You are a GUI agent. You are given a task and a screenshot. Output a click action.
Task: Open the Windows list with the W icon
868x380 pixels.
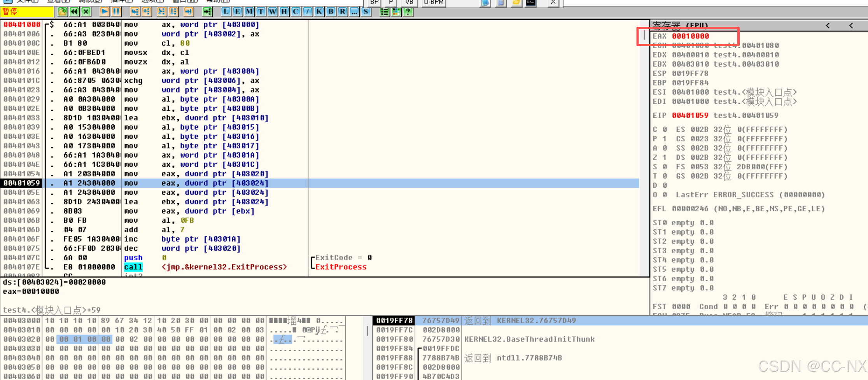pos(273,12)
